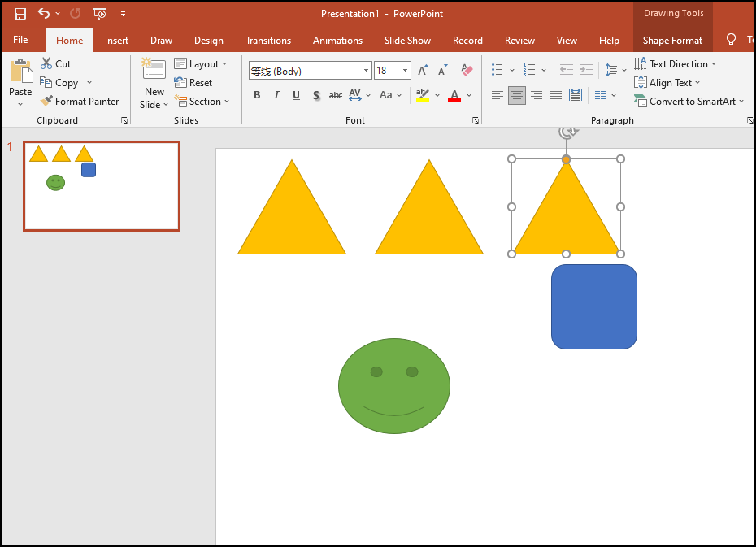The width and height of the screenshot is (756, 547).
Task: Select center text alignment
Action: (x=516, y=95)
